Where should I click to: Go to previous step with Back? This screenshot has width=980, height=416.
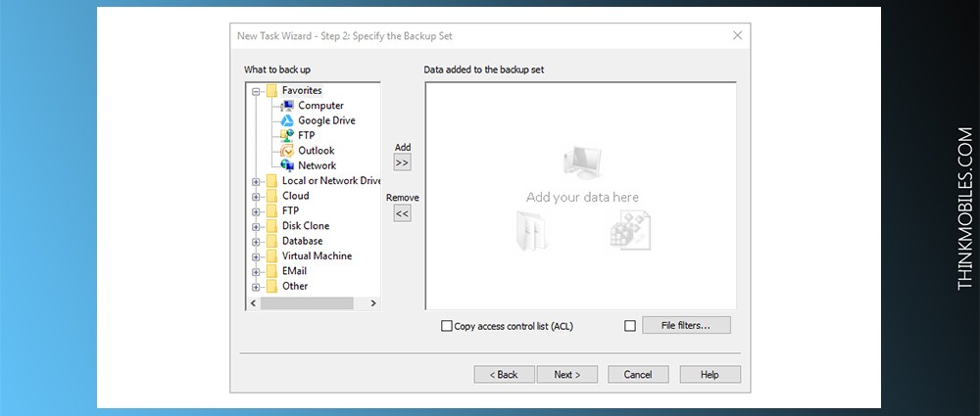click(504, 375)
